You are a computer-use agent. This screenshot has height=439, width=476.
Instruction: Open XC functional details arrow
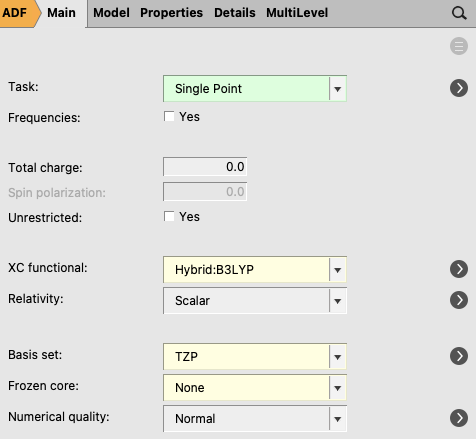pyautogui.click(x=459, y=269)
